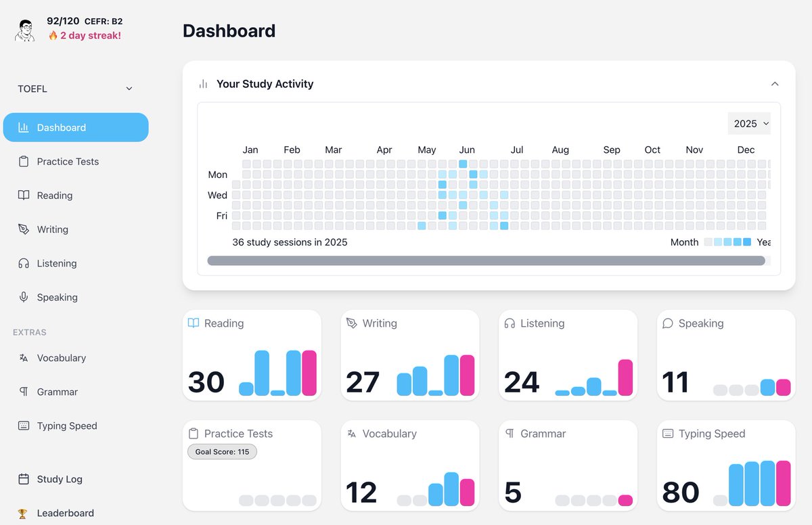Image resolution: width=812 pixels, height=525 pixels.
Task: Click the book icon on Reading card
Action: click(194, 323)
